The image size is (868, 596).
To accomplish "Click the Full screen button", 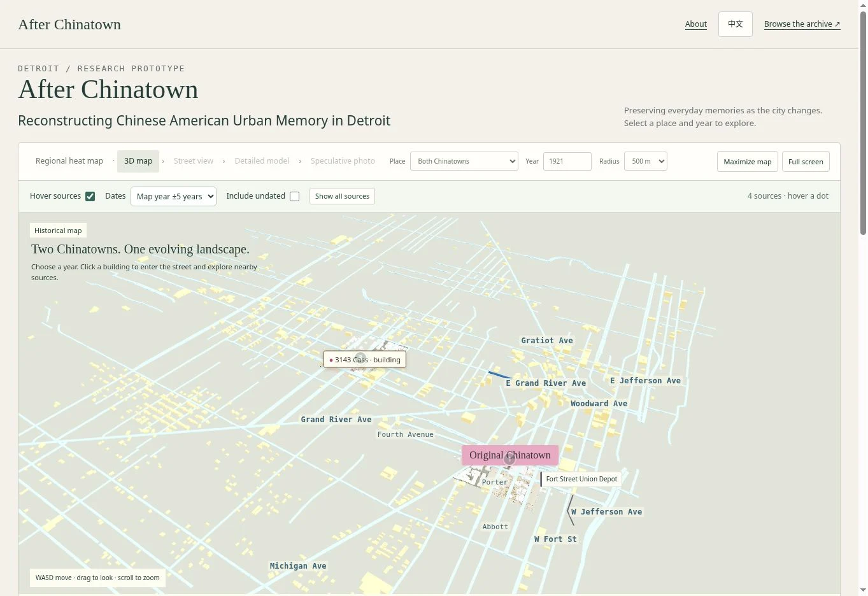I will [806, 162].
